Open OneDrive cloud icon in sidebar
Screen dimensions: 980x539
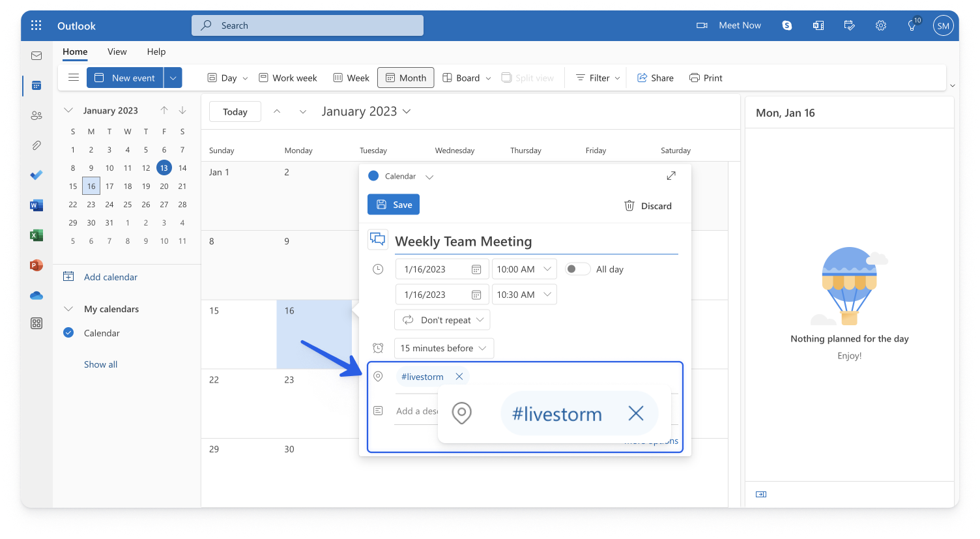[36, 295]
